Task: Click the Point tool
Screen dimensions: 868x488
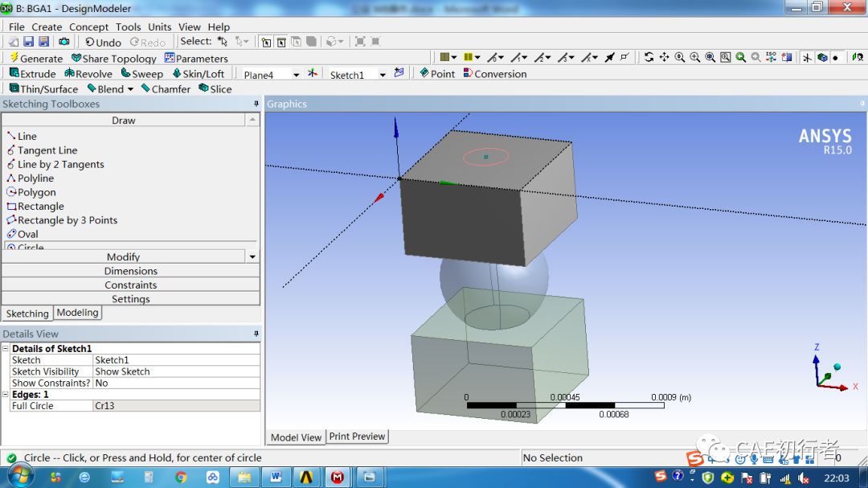Action: (436, 73)
